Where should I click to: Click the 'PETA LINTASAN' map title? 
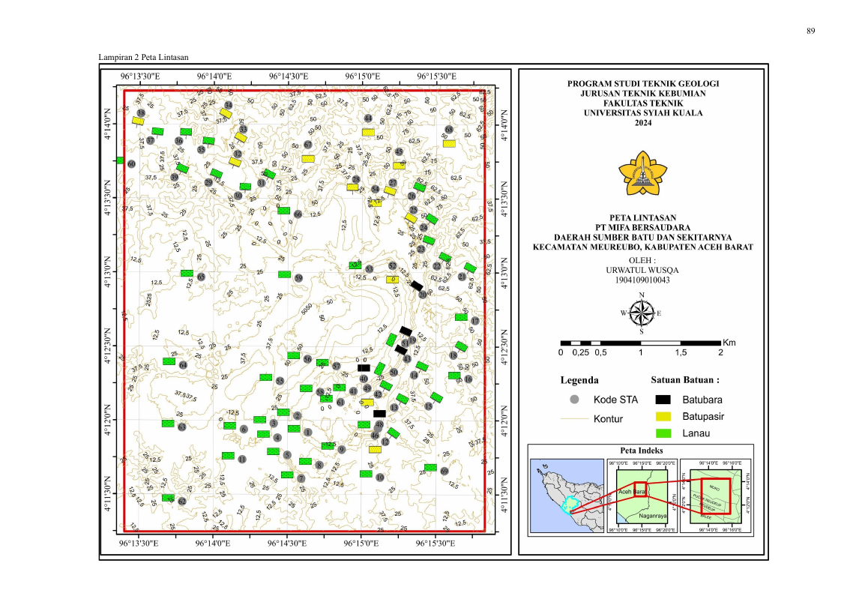(x=642, y=217)
